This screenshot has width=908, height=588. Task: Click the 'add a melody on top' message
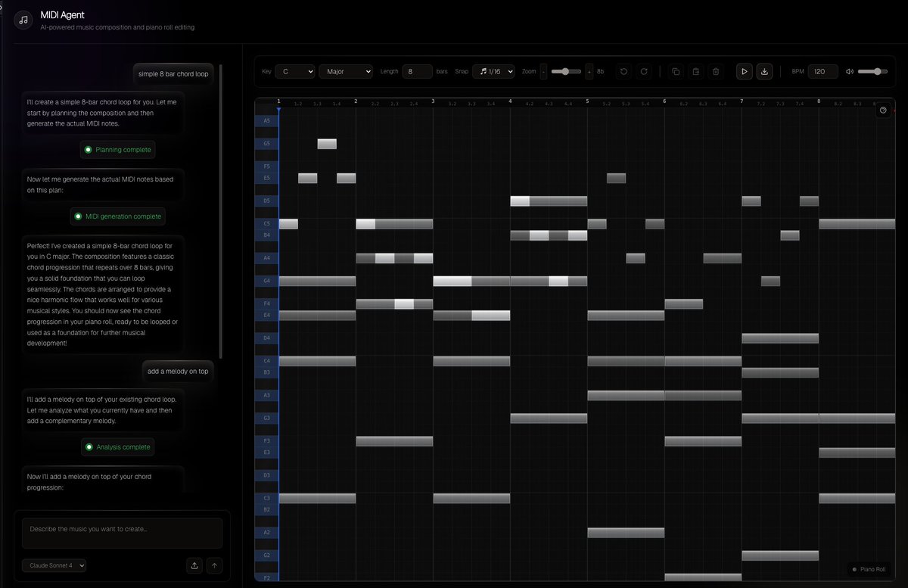tap(178, 372)
